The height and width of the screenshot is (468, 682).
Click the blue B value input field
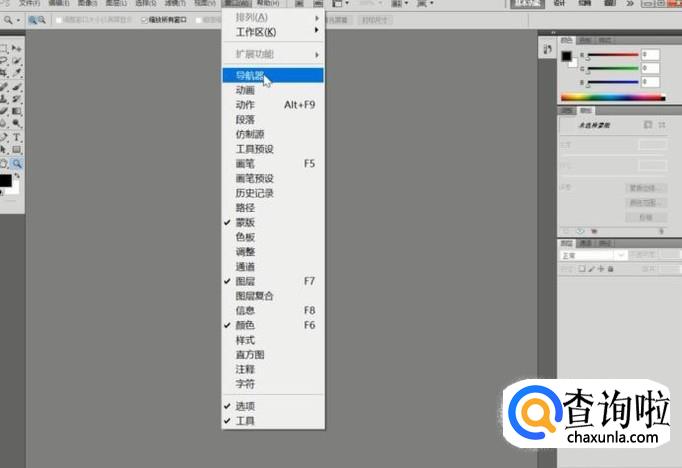click(651, 82)
